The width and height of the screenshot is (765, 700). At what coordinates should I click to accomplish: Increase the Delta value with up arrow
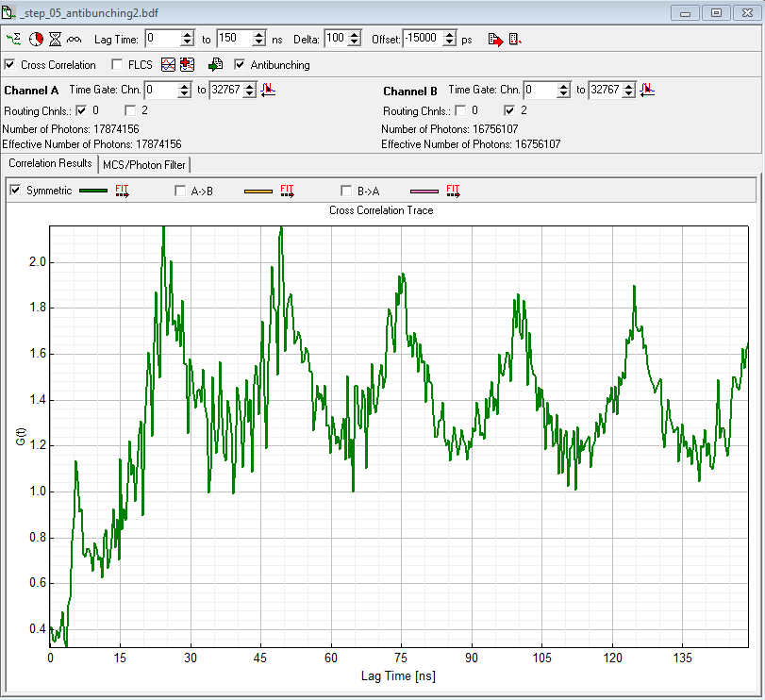point(355,35)
